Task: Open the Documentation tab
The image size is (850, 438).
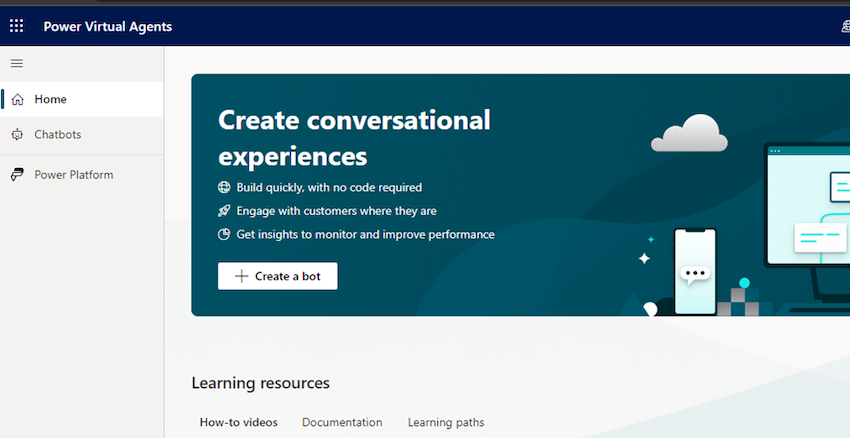Action: point(342,422)
